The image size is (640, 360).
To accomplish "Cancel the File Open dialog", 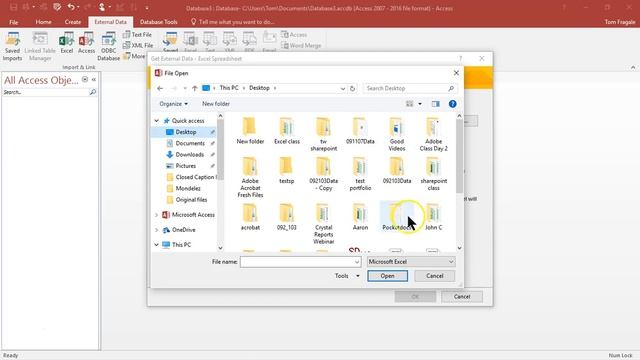I will [x=435, y=276].
